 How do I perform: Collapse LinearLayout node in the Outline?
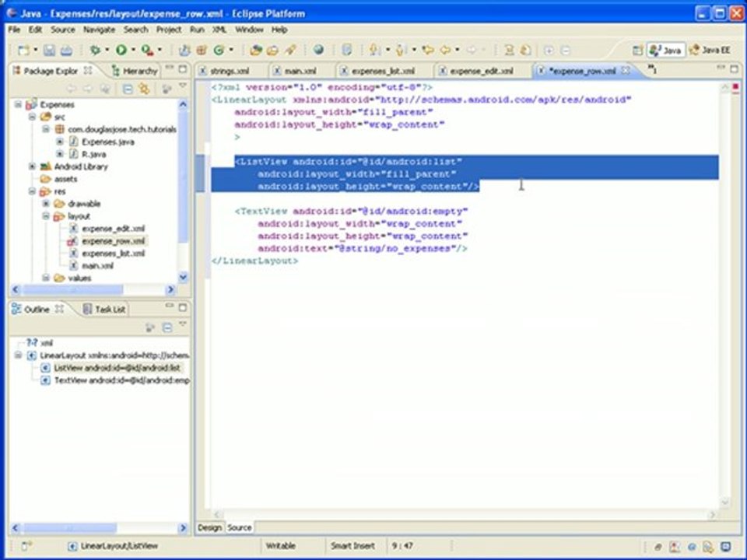click(18, 355)
